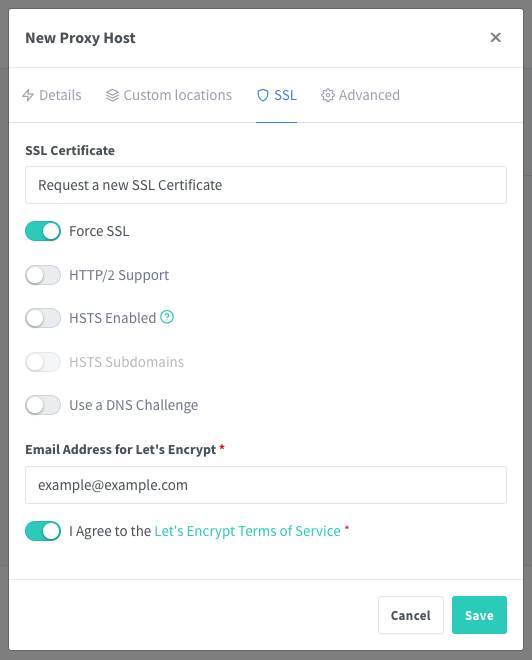Select the SSL tab label
The width and height of the screenshot is (532, 660).
click(x=285, y=95)
